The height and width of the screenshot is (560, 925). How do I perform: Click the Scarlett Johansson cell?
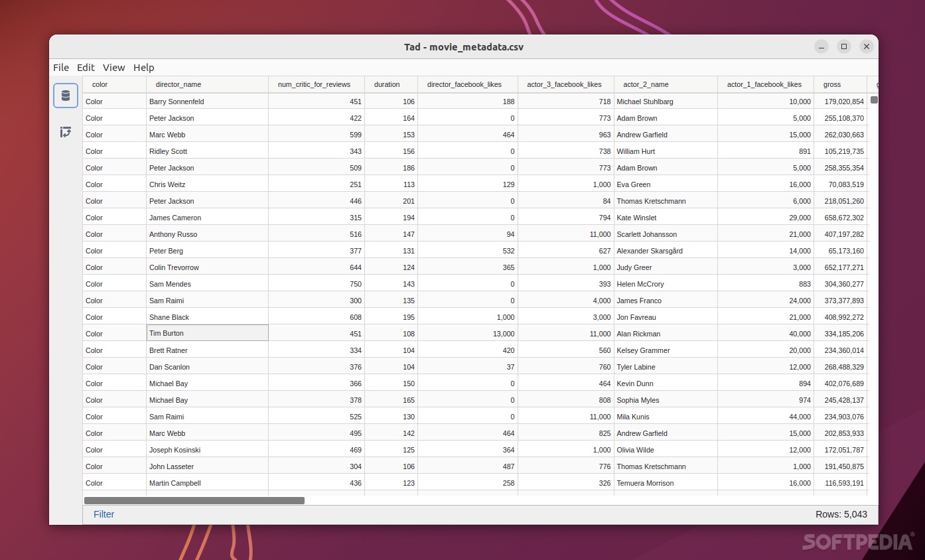point(666,234)
